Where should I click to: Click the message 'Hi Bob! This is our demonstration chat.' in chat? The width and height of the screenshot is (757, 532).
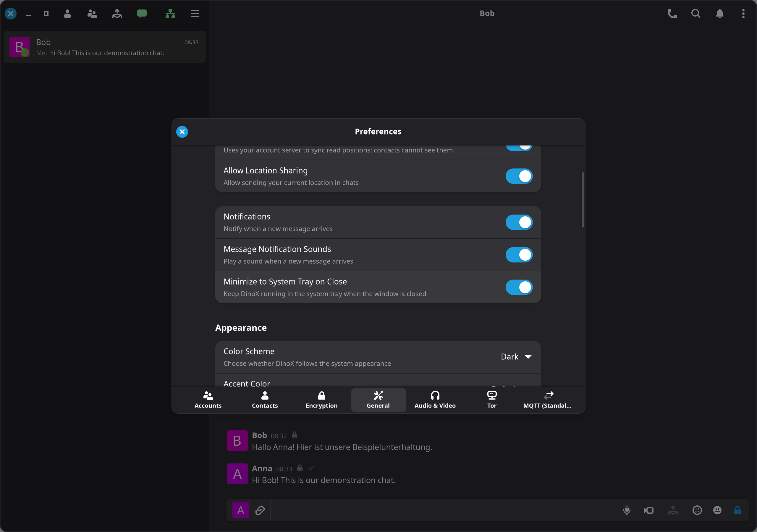[x=323, y=480]
